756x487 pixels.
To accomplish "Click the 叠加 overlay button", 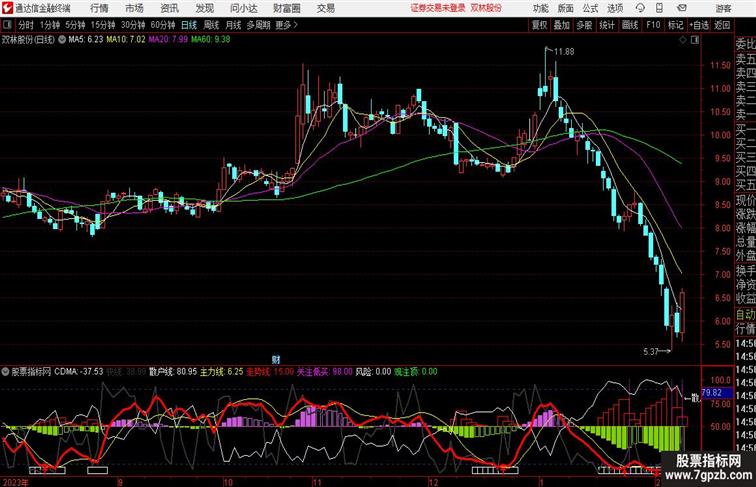I will click(562, 25).
